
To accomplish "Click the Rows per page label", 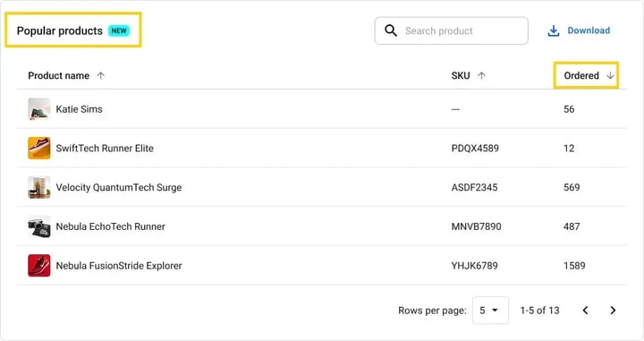I will pos(432,311).
